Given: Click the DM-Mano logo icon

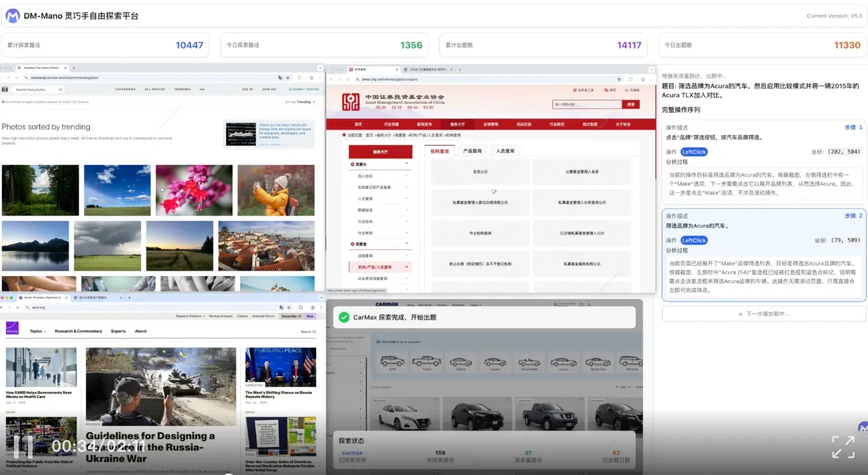Looking at the screenshot, I should tap(13, 15).
